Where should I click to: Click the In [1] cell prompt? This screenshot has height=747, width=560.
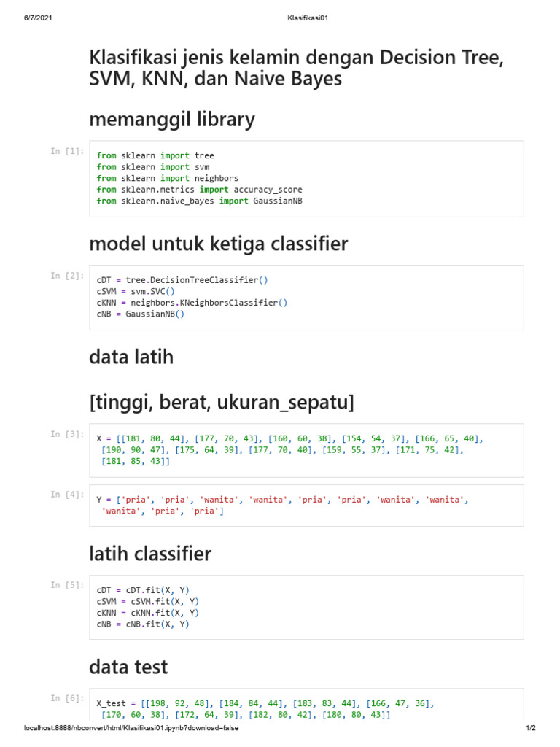[x=67, y=151]
